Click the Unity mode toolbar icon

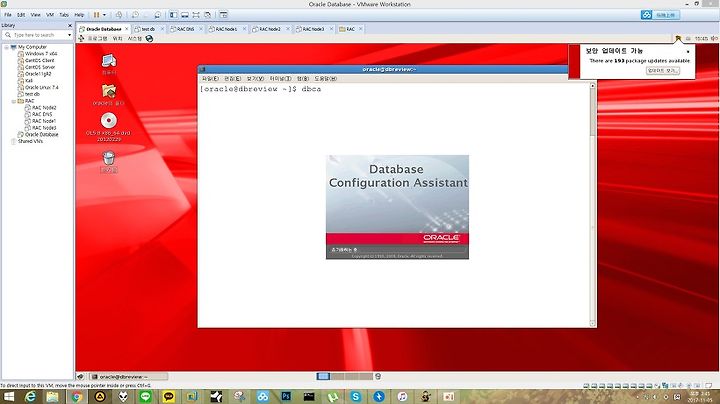point(208,15)
